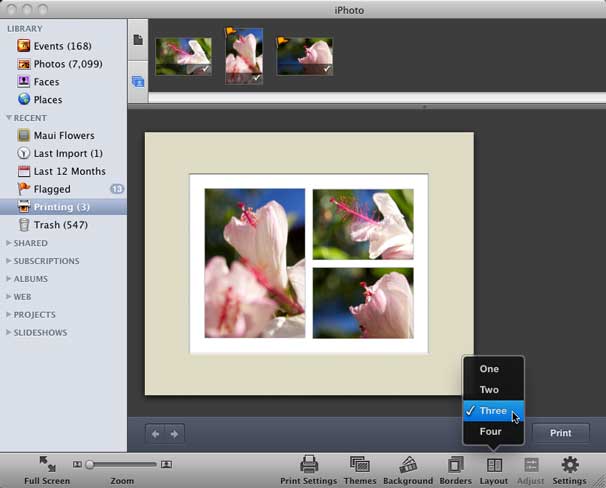Select the flagged portrait flower thumbnail
606x488 pixels.
point(244,56)
